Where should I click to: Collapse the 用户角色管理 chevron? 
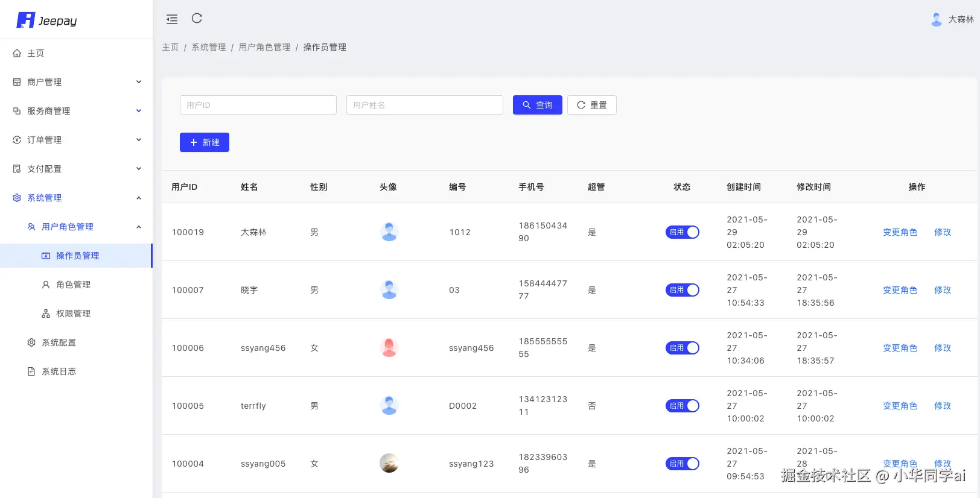[139, 227]
